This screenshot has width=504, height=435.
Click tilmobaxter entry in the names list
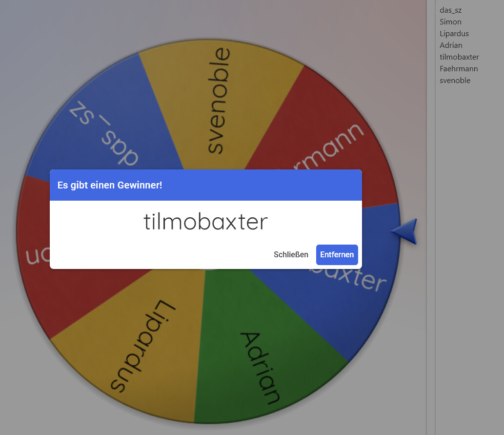tap(459, 57)
